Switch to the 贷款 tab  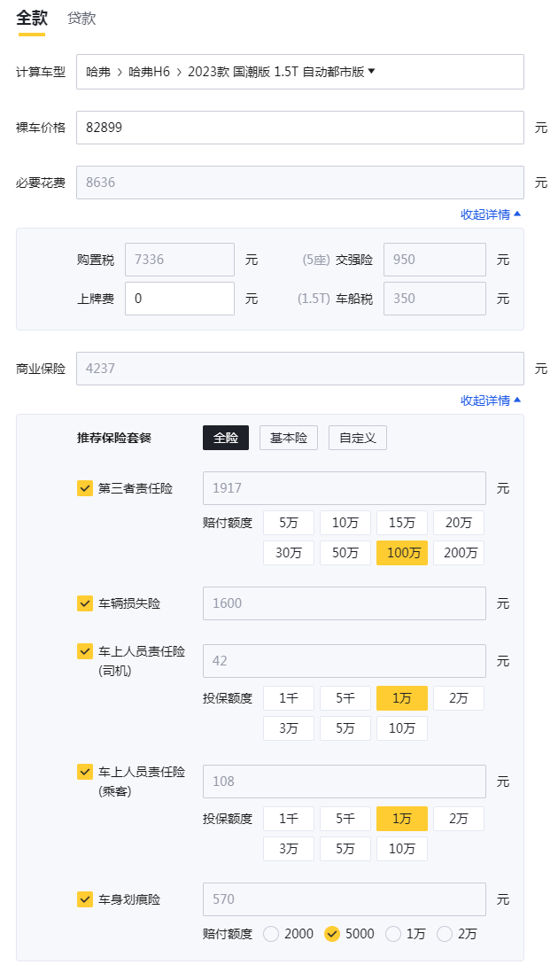[81, 19]
